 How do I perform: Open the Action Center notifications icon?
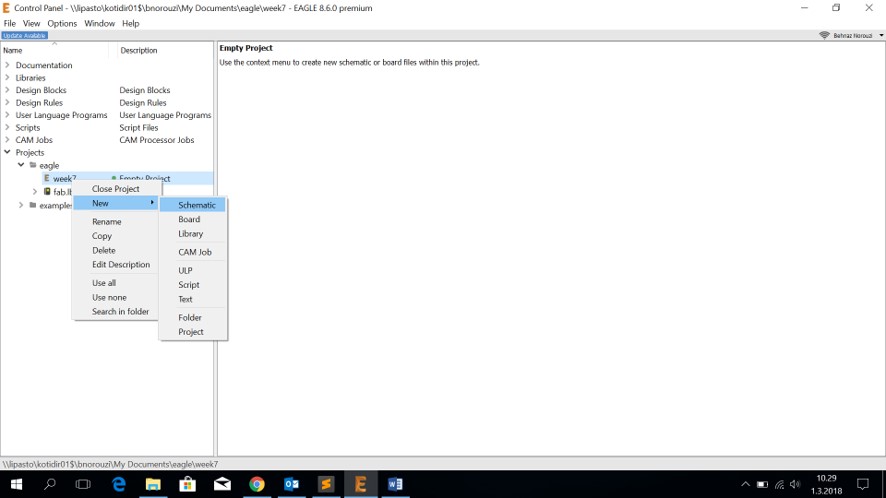pos(863,484)
